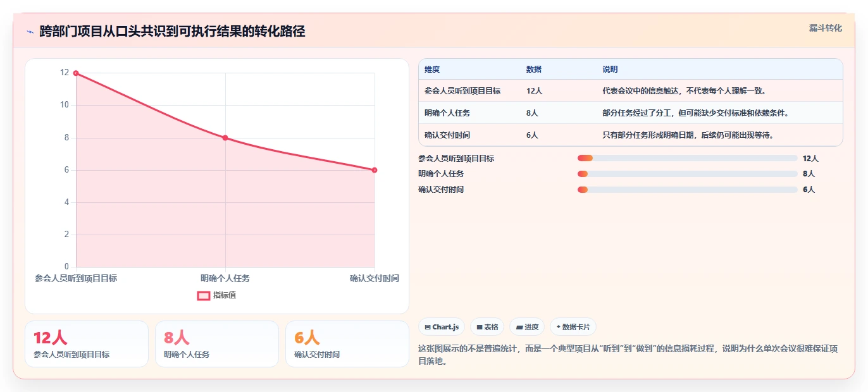Click the chart data point for 明确个人任务

(x=225, y=138)
